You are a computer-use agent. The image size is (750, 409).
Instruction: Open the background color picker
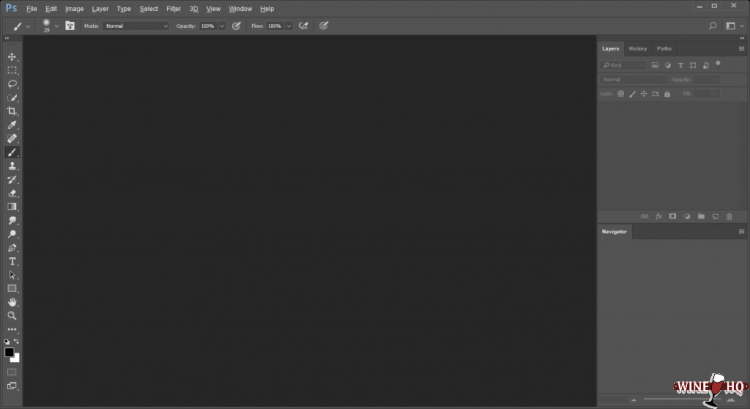[x=16, y=358]
